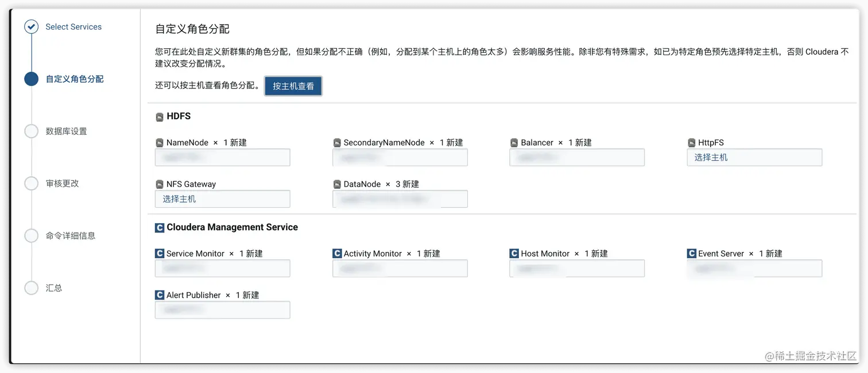Image resolution: width=868 pixels, height=373 pixels.
Task: Open the 命令详细信息 step label
Action: [x=71, y=236]
